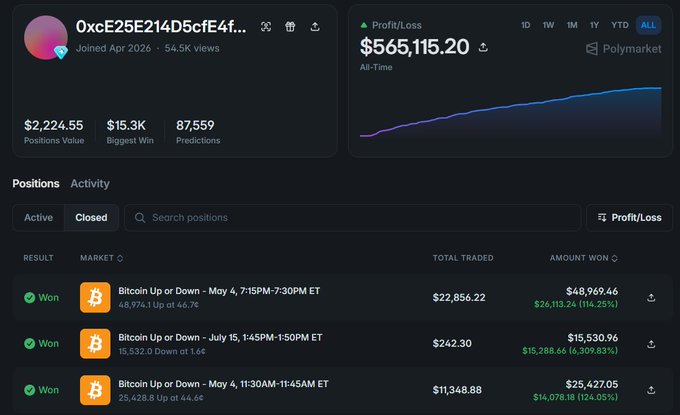The image size is (680, 415).
Task: Click the Search positions field
Action: (352, 217)
